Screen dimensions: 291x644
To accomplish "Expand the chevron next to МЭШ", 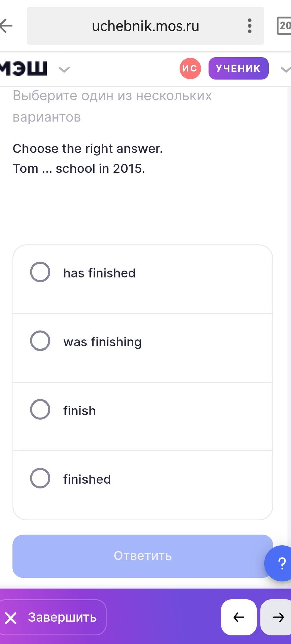I will click(x=64, y=70).
